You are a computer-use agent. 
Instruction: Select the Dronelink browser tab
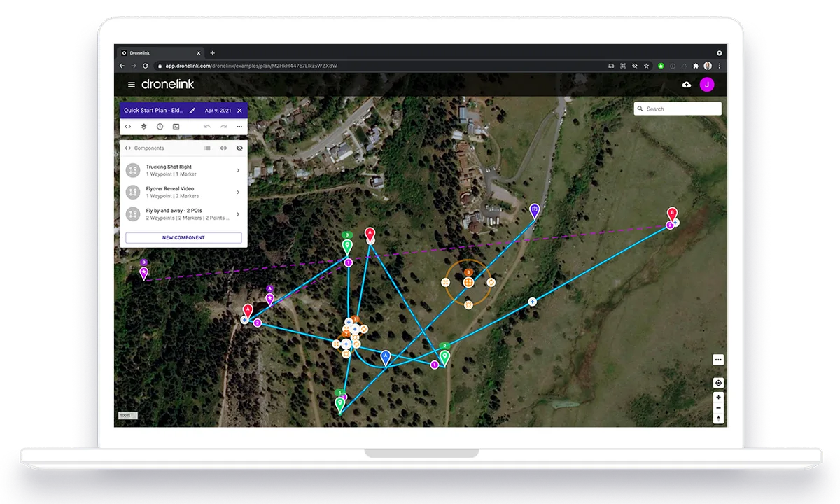[x=161, y=53]
